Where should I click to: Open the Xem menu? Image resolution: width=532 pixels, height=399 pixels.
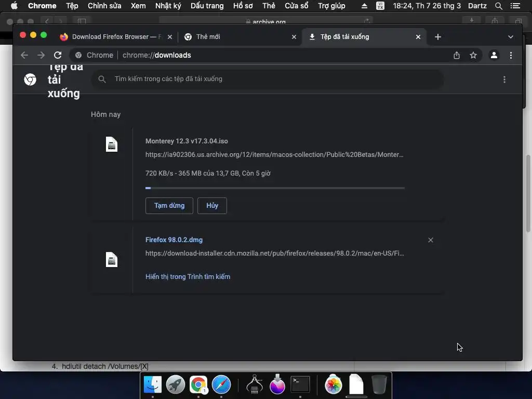click(x=138, y=6)
